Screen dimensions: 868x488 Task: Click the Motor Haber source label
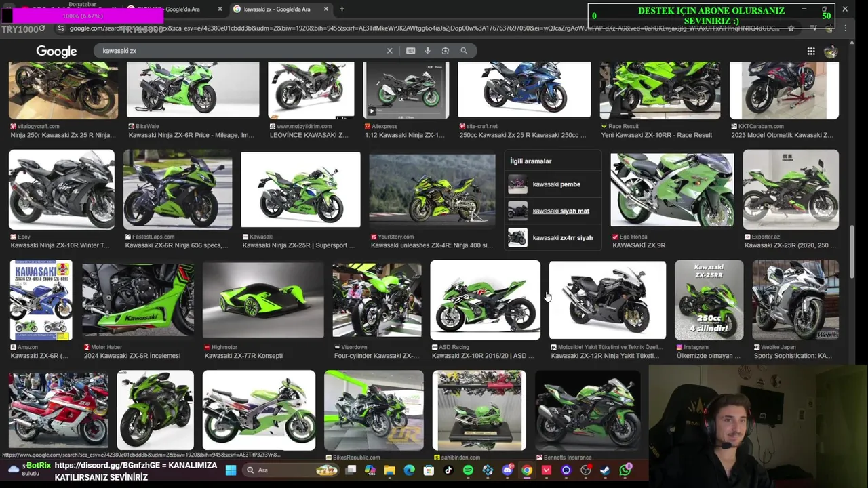pyautogui.click(x=106, y=347)
